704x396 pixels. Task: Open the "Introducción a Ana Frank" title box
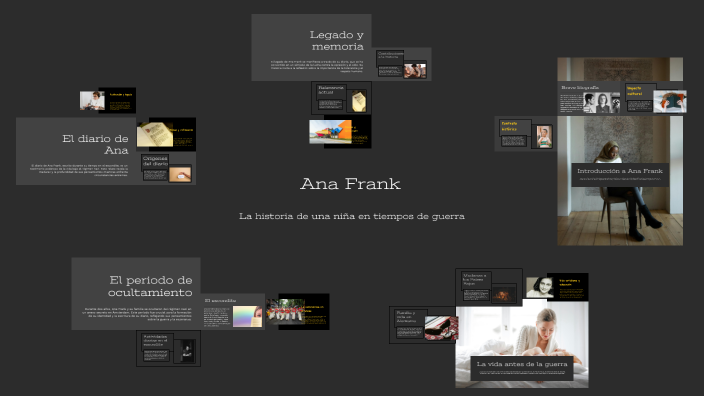point(620,175)
